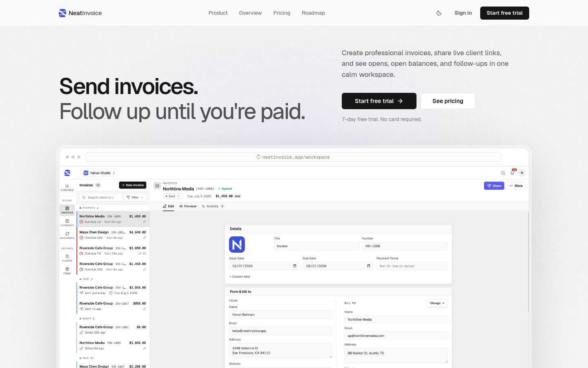Click the NeatInvoice logo in header
The image size is (588, 368).
[80, 13]
